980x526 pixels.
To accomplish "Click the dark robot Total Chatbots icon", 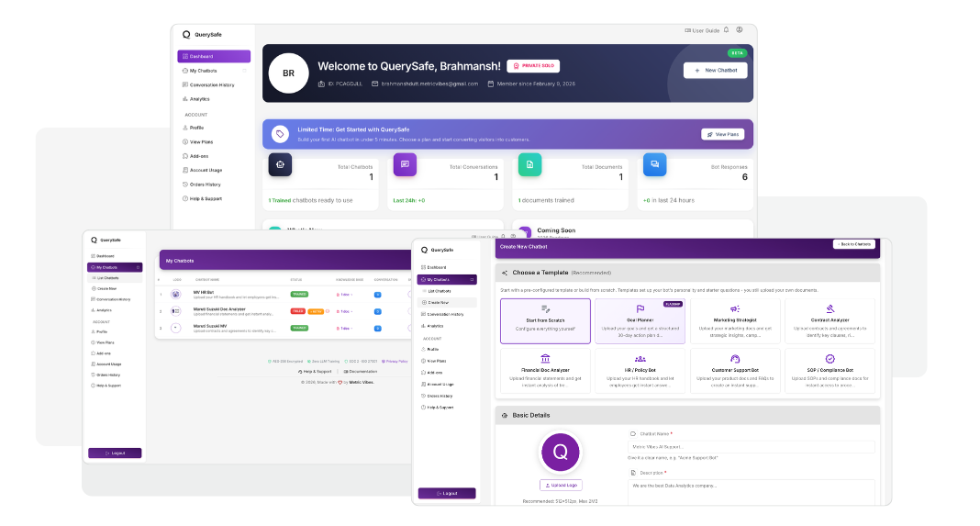I will [x=280, y=164].
